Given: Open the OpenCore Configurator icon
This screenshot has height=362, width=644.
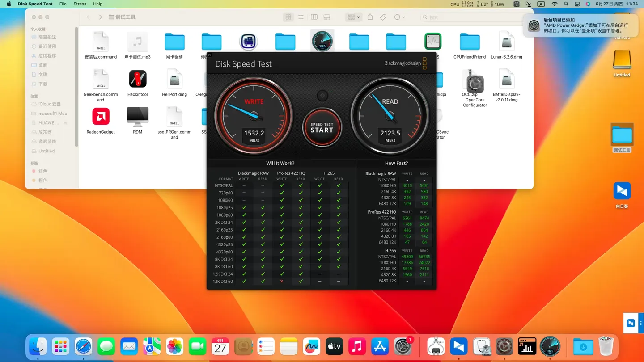Looking at the screenshot, I should [475, 83].
